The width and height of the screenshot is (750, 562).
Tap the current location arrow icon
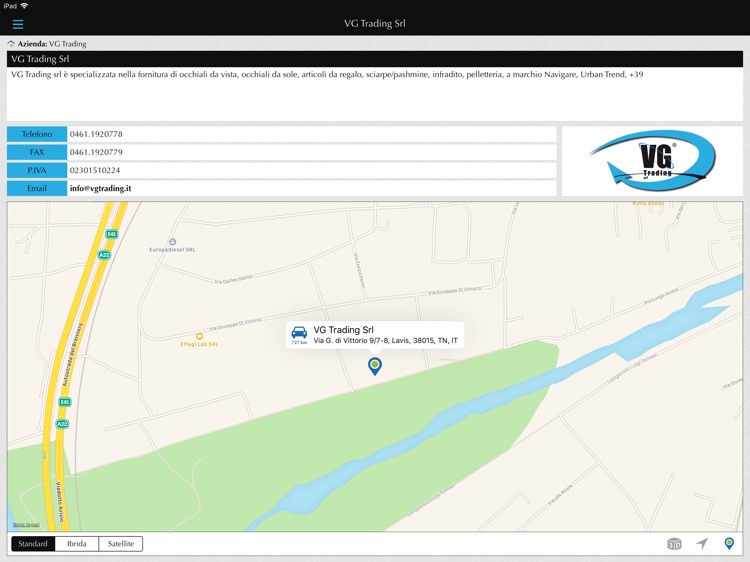702,543
